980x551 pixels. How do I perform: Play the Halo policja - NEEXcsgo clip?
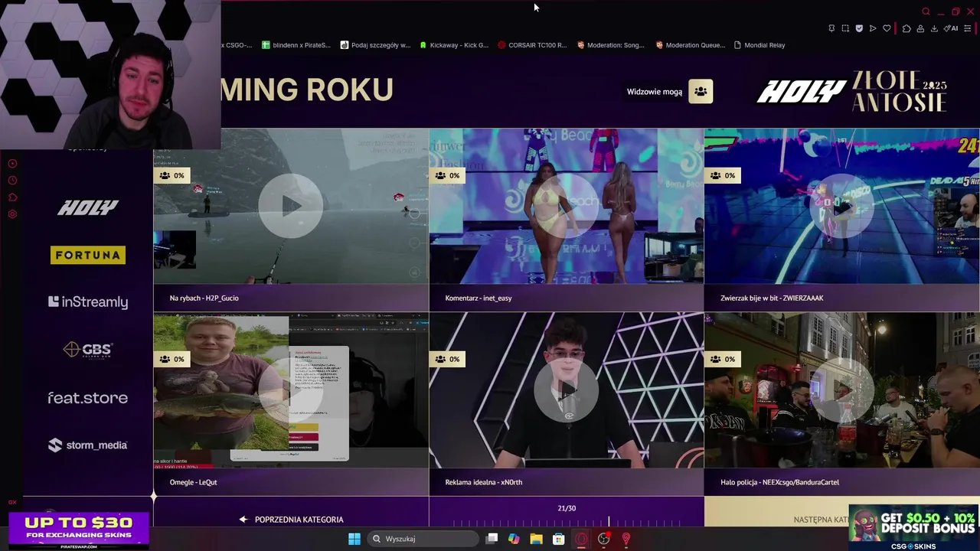click(841, 390)
